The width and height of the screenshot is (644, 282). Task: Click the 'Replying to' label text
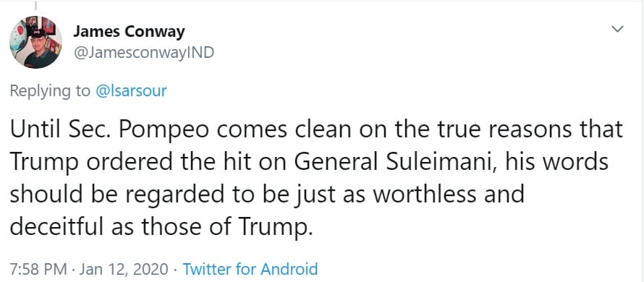click(50, 90)
